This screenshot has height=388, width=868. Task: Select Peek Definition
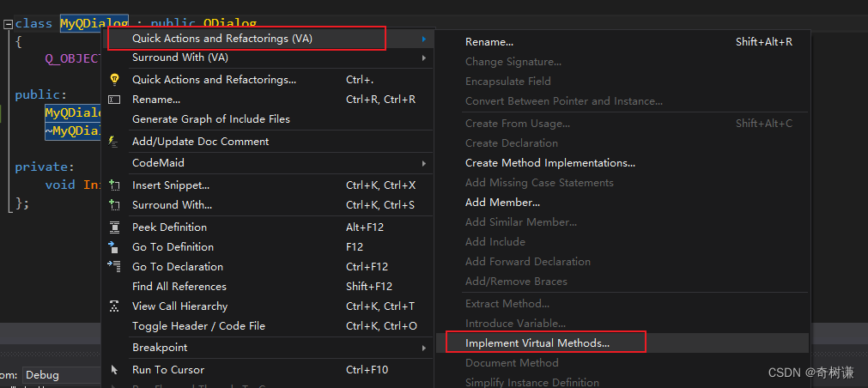click(267, 227)
